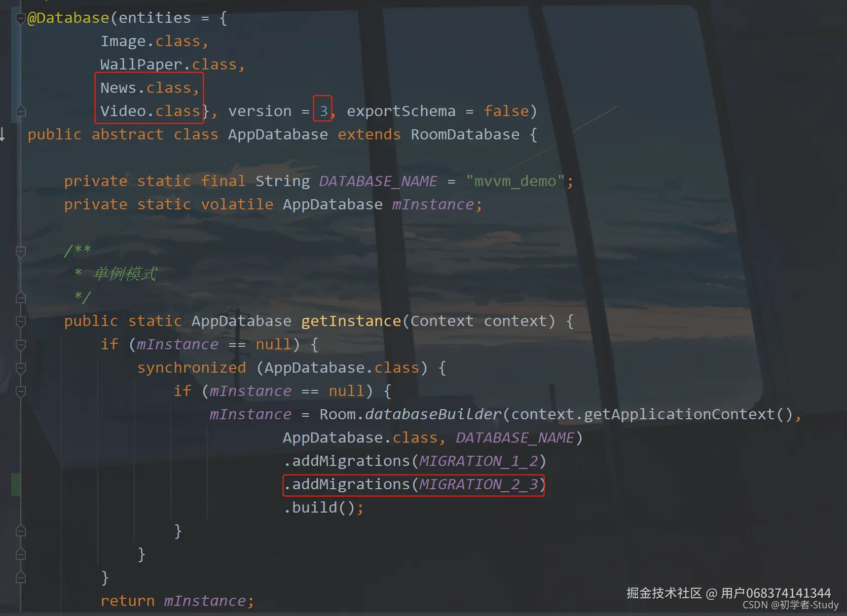Click the "mvvm_demo" string literal
The image size is (847, 616).
tap(515, 181)
